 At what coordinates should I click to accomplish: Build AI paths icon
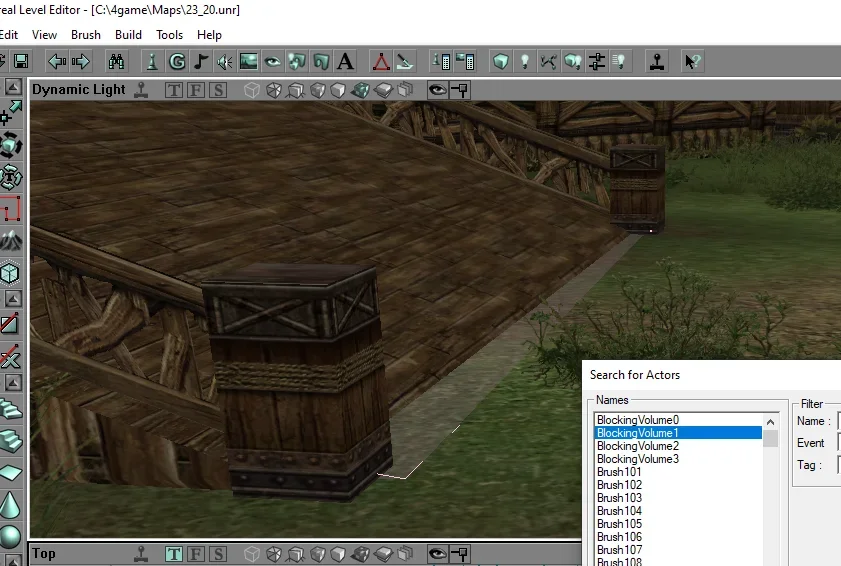click(x=548, y=61)
